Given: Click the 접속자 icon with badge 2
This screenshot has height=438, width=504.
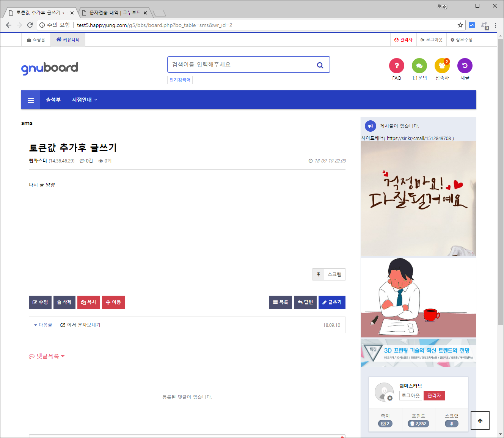Looking at the screenshot, I should point(442,65).
